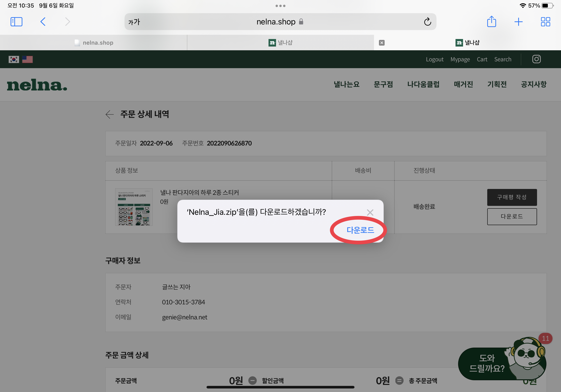Open the 문구점 menu item
561x392 pixels.
pos(383,85)
